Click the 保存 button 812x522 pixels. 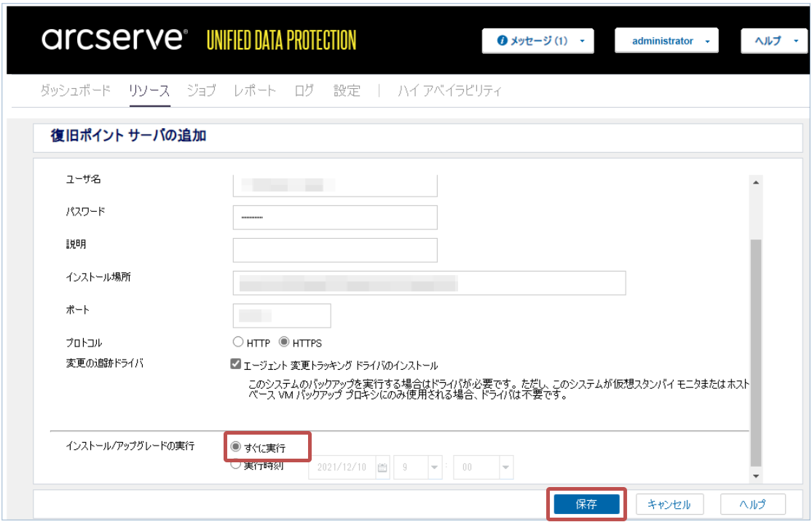(586, 504)
